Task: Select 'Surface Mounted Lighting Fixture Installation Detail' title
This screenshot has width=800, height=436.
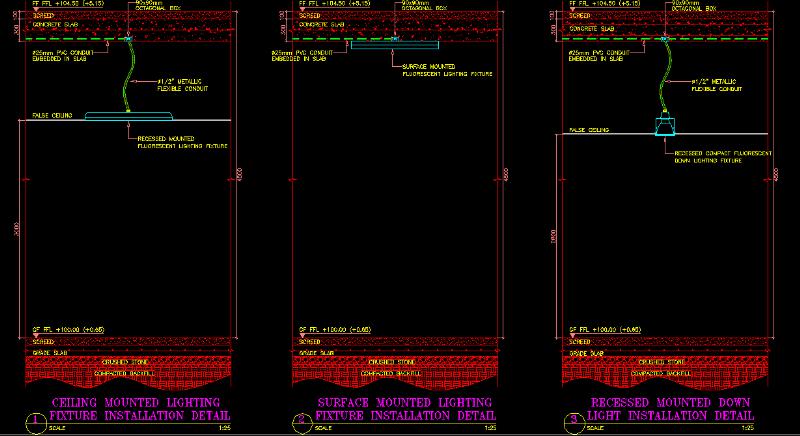Action: click(405, 408)
